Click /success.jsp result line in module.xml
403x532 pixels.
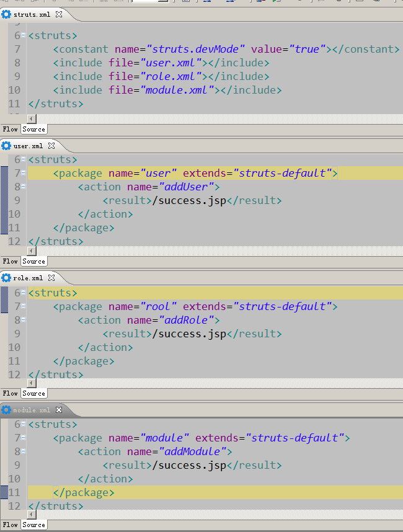(x=192, y=465)
